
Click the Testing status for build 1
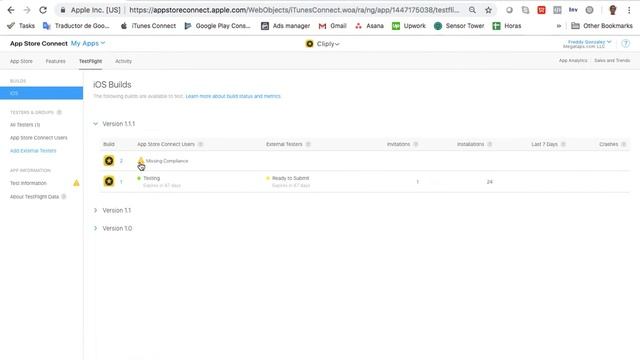pyautogui.click(x=151, y=178)
